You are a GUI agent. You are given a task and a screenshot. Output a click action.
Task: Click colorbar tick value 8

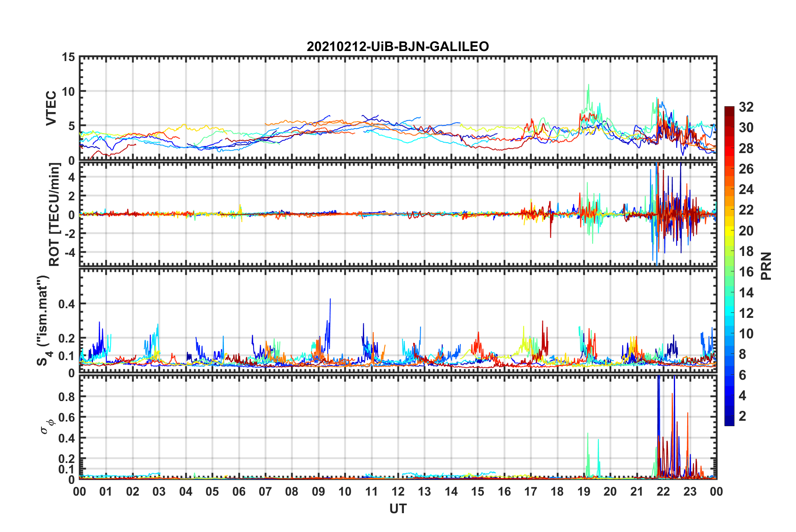click(742, 354)
